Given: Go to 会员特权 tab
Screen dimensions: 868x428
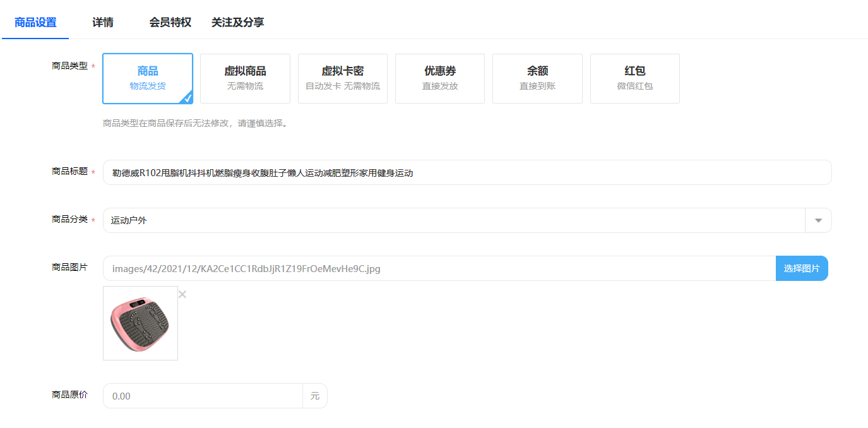Looking at the screenshot, I should coord(170,22).
